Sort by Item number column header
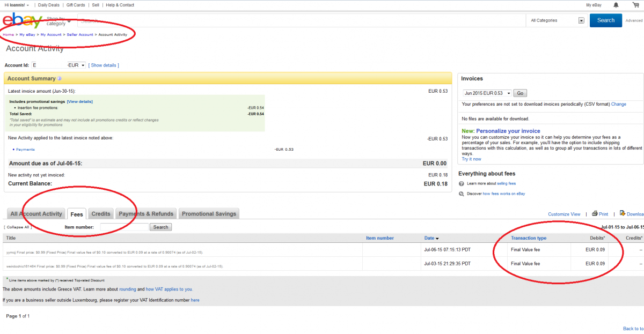The width and height of the screenshot is (644, 334). pos(380,238)
